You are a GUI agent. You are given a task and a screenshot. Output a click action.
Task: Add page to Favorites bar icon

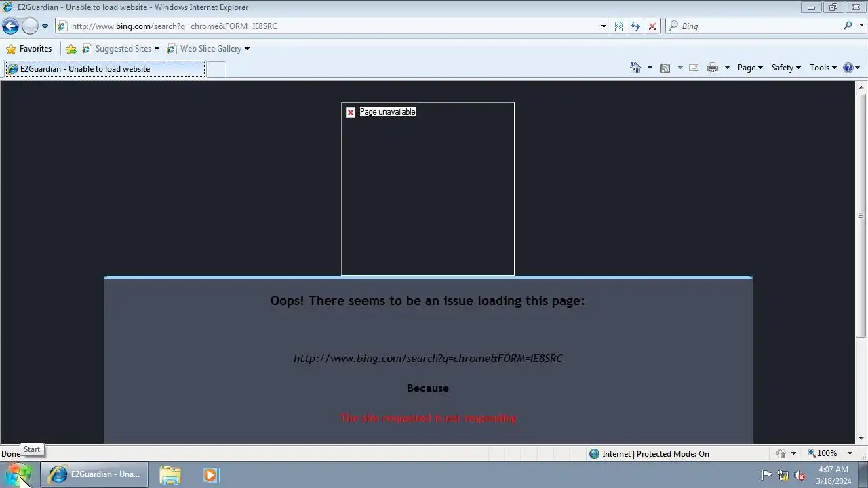point(71,49)
